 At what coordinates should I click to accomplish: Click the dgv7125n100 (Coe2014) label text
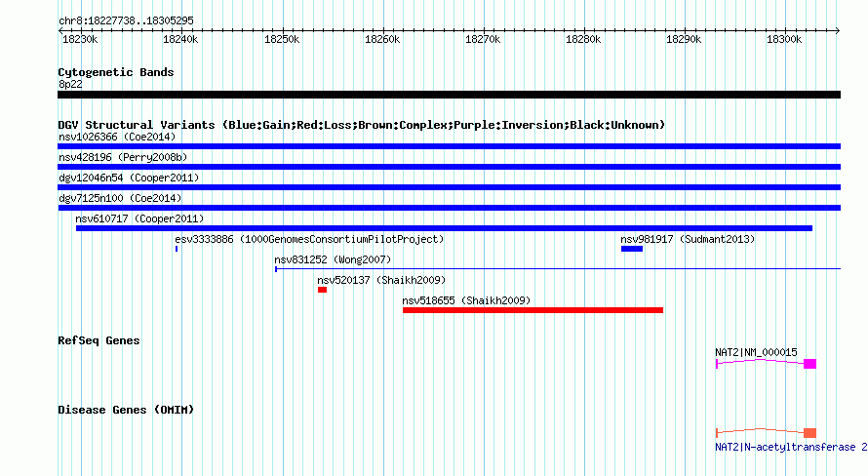120,198
